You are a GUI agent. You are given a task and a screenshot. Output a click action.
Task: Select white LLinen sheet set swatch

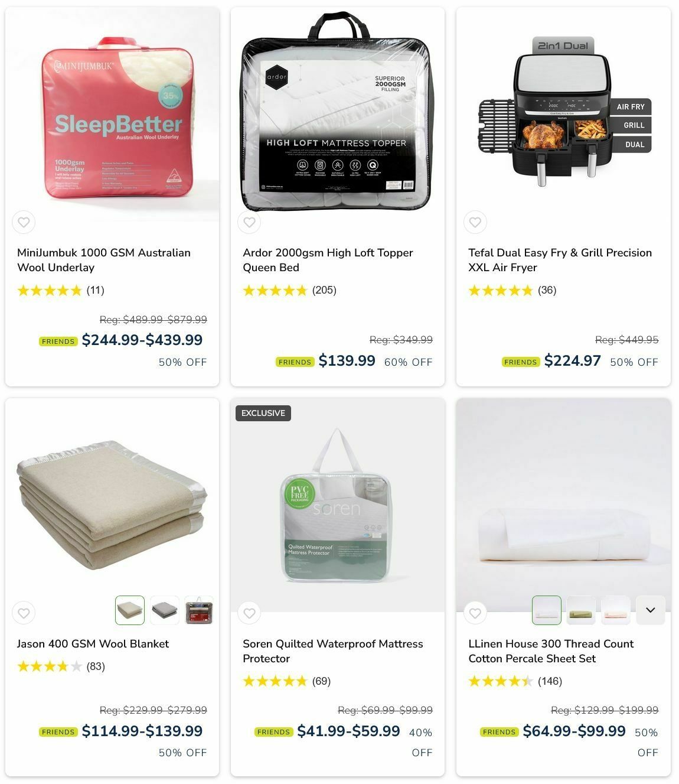[547, 610]
